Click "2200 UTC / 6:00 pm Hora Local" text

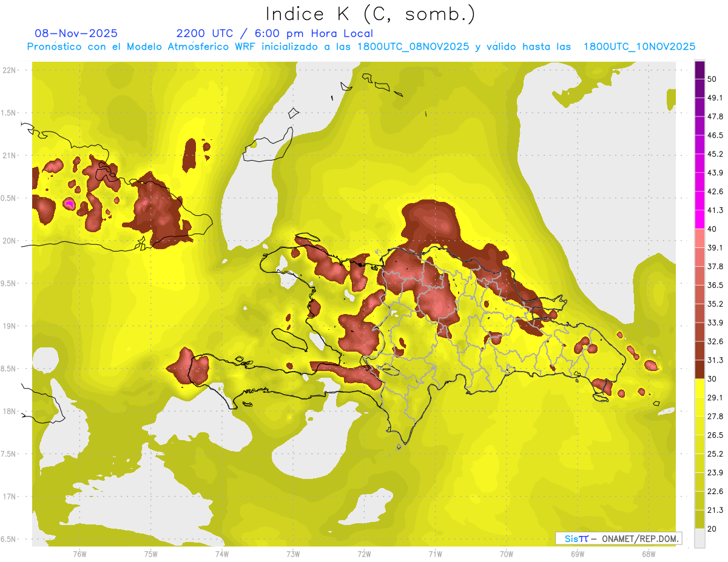click(x=275, y=33)
